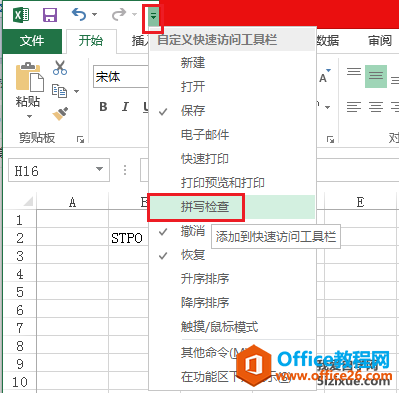399x393 pixels.
Task: Select 拼写检查 (Spell Check) menu item
Action: [x=232, y=207]
